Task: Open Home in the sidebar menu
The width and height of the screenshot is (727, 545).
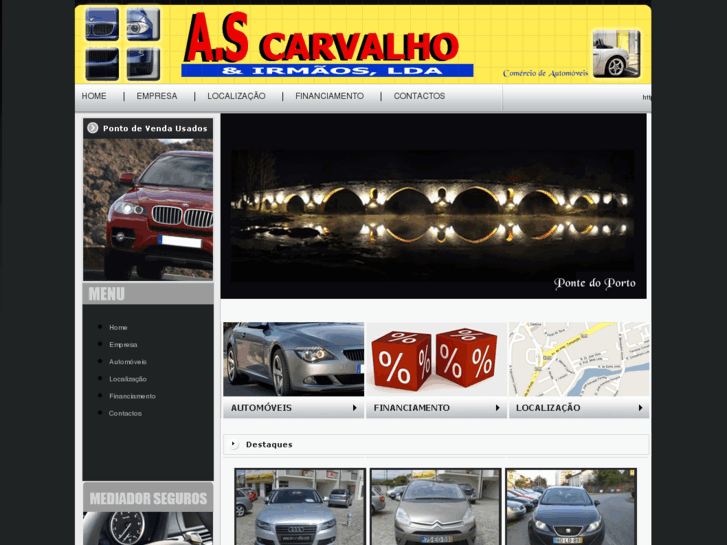Action: point(118,327)
